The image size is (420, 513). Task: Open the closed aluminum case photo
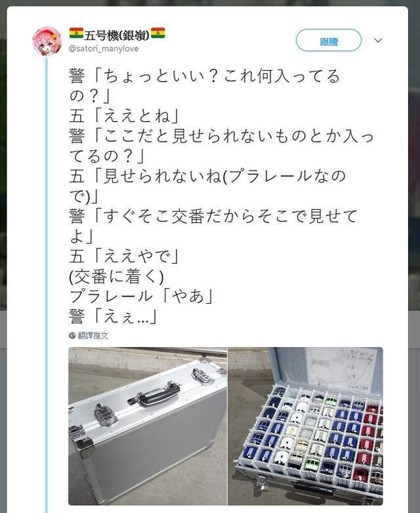coord(147,426)
